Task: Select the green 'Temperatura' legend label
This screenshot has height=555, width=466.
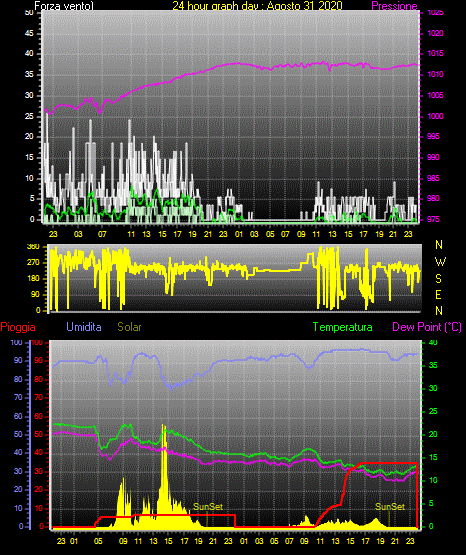Action: point(343,327)
